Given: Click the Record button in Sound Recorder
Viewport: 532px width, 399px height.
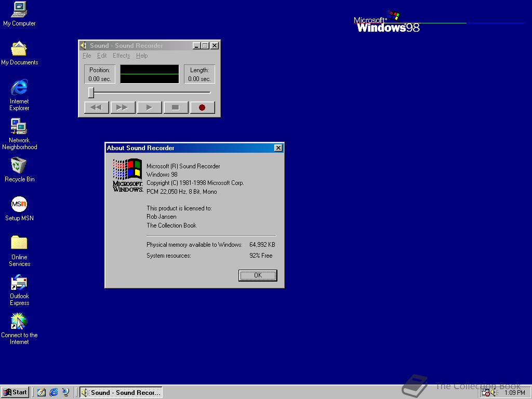Looking at the screenshot, I should coord(202,108).
